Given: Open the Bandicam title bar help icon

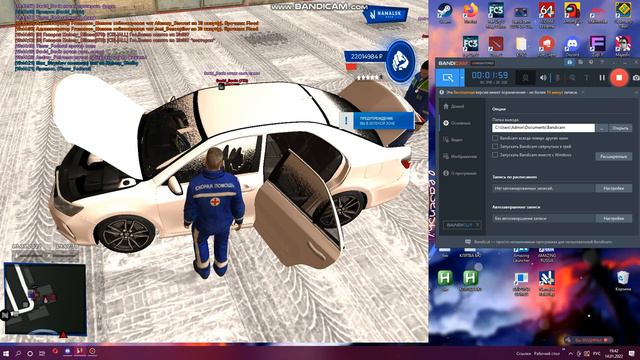Looking at the screenshot, I should (602, 62).
